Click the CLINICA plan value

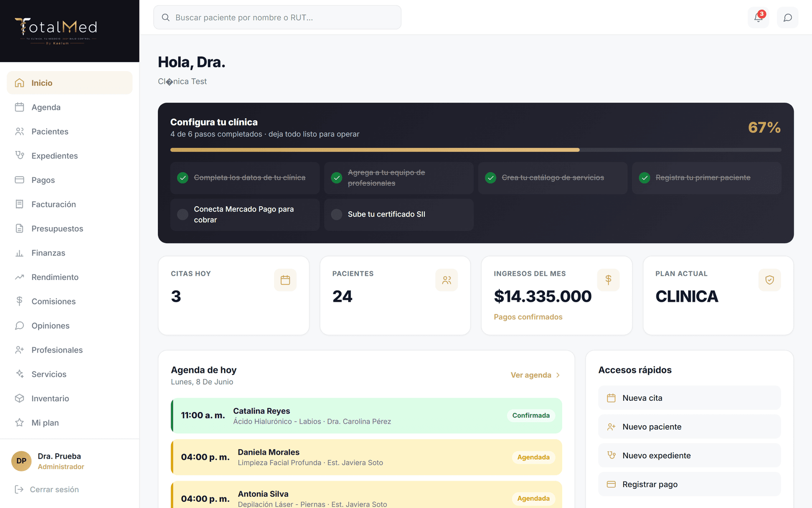tap(687, 296)
